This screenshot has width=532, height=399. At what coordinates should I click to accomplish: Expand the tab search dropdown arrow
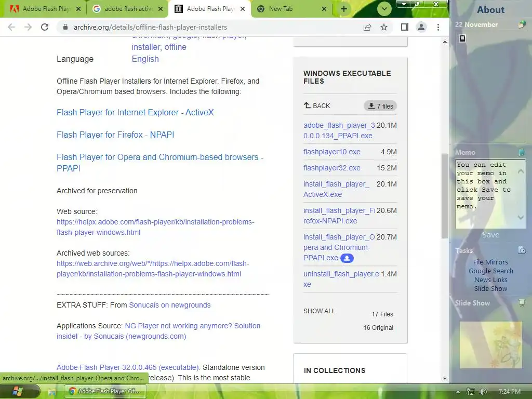384,9
